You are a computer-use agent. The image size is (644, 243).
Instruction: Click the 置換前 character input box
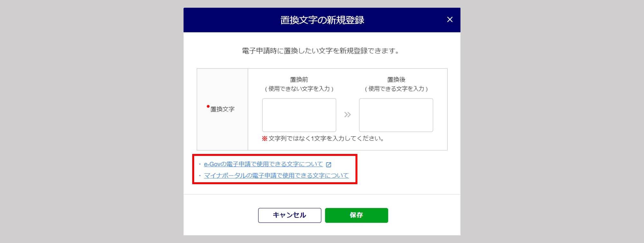coord(299,115)
